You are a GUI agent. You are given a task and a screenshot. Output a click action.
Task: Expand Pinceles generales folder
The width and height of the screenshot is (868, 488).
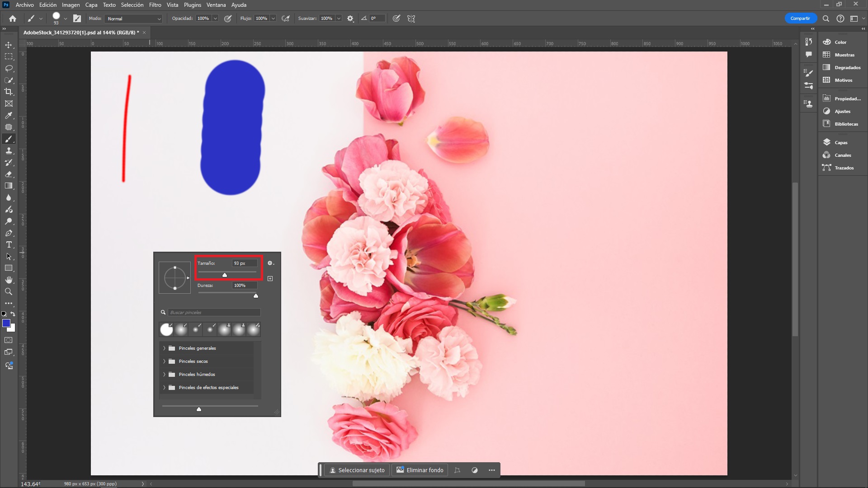[x=164, y=348]
